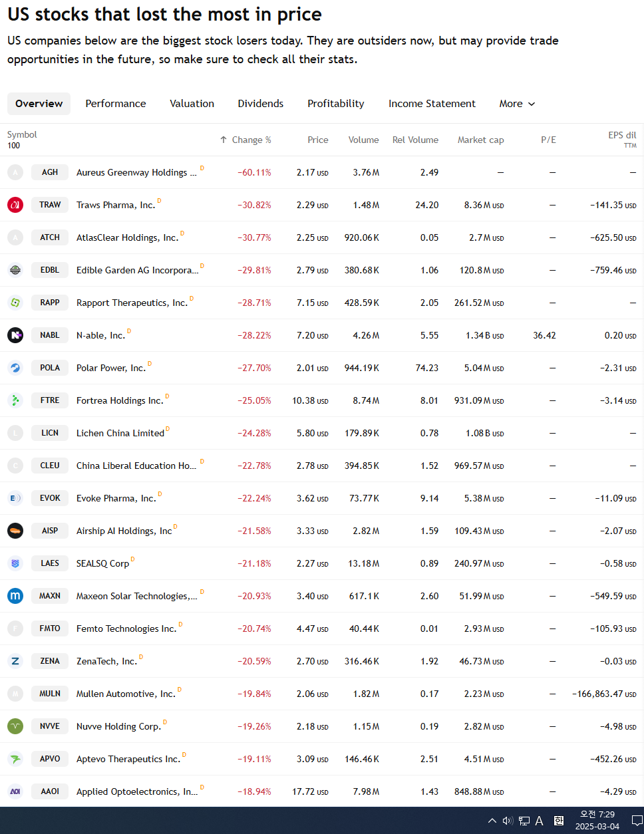Click the Aptevo Therapeutics logo icon

coord(15,759)
